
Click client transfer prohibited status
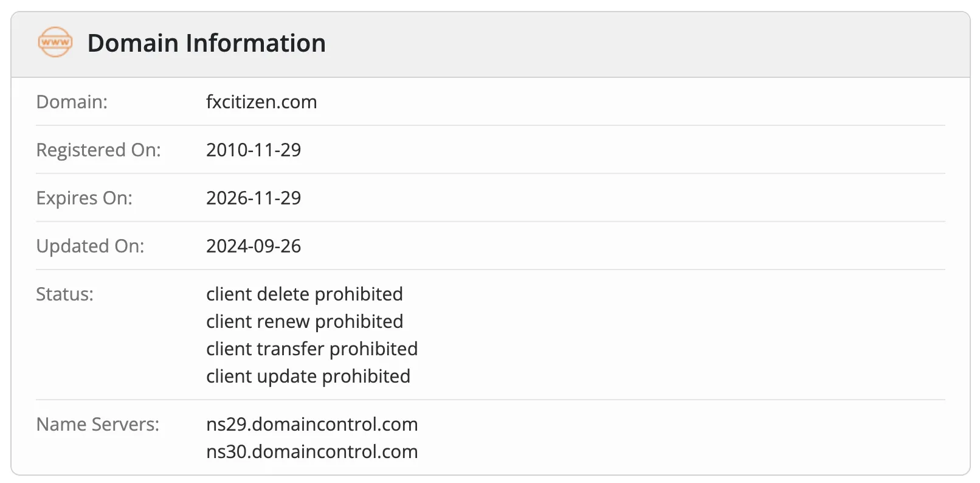click(x=312, y=349)
